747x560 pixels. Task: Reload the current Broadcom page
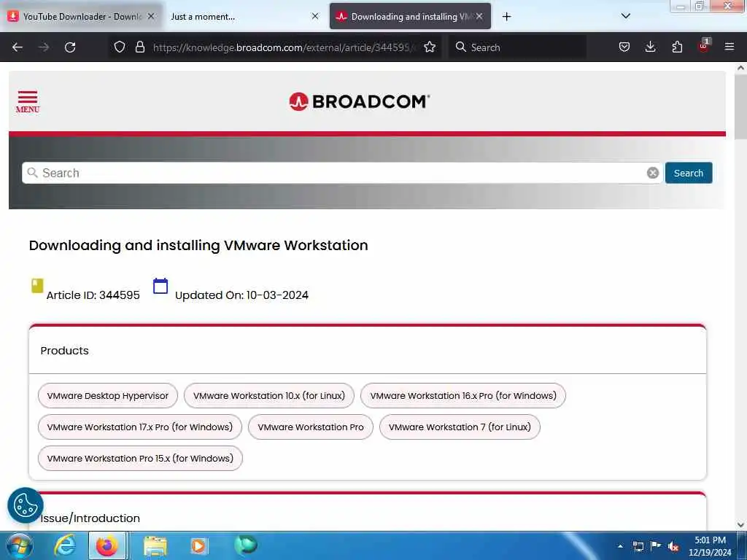pos(70,47)
